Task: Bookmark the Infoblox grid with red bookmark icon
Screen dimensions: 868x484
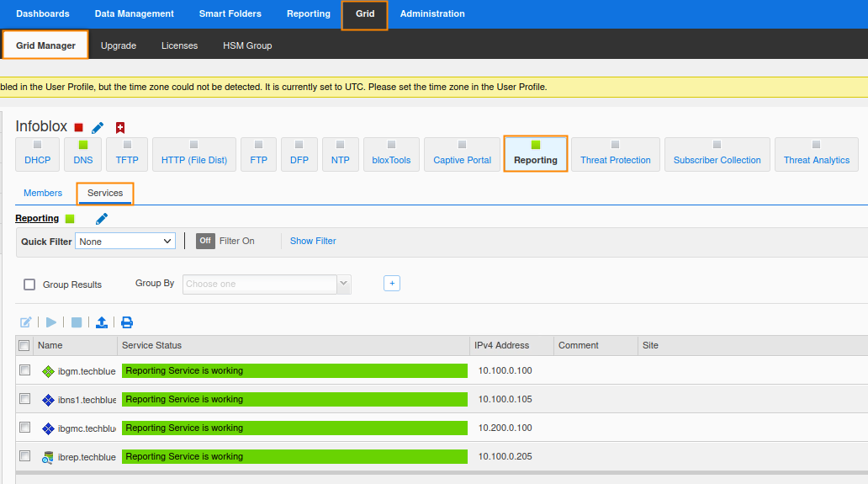Action: point(120,128)
